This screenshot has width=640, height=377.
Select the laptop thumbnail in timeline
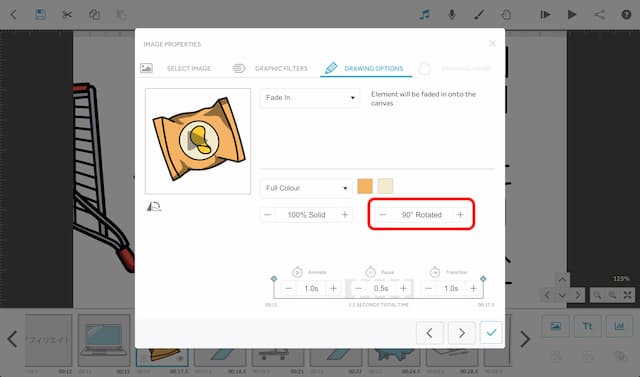104,340
